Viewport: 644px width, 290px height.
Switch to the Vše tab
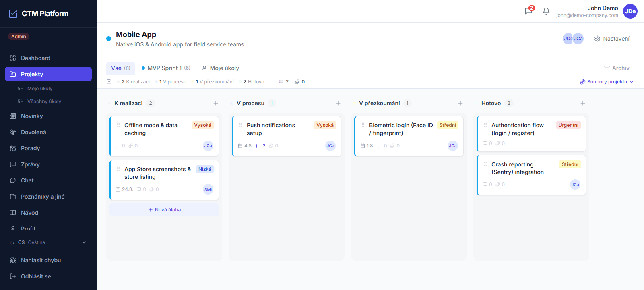tap(121, 68)
